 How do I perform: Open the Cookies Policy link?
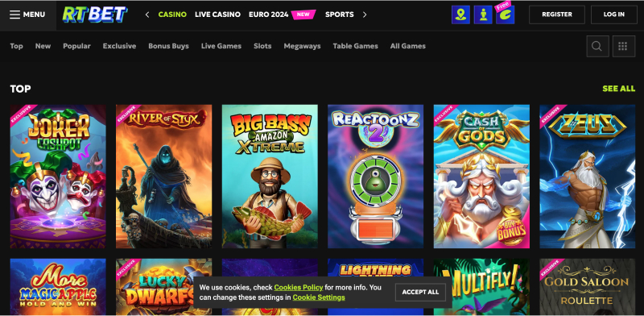coord(299,287)
